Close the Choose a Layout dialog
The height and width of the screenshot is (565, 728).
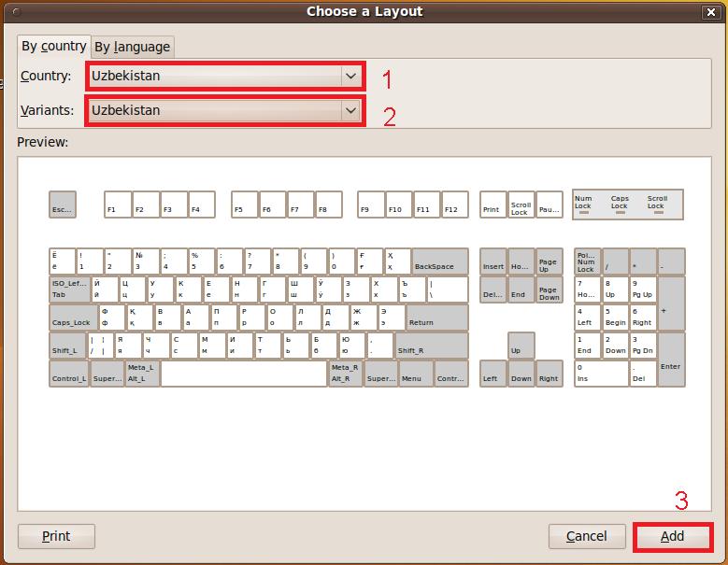click(711, 12)
